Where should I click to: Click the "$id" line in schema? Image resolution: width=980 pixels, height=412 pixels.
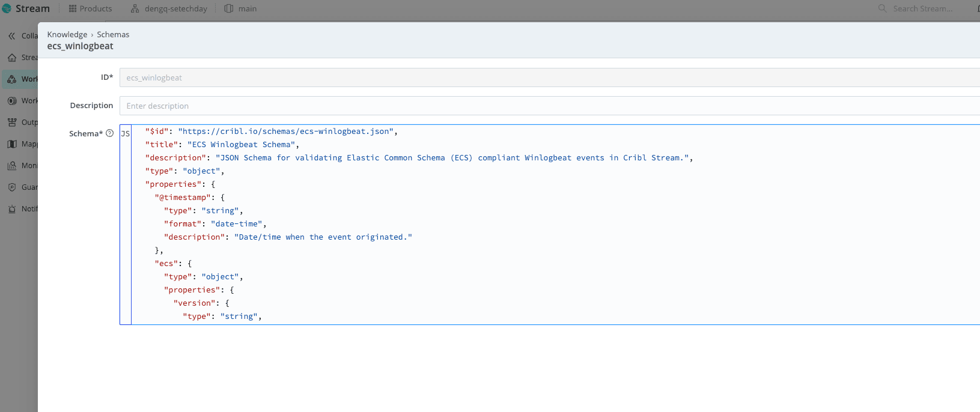pyautogui.click(x=271, y=132)
